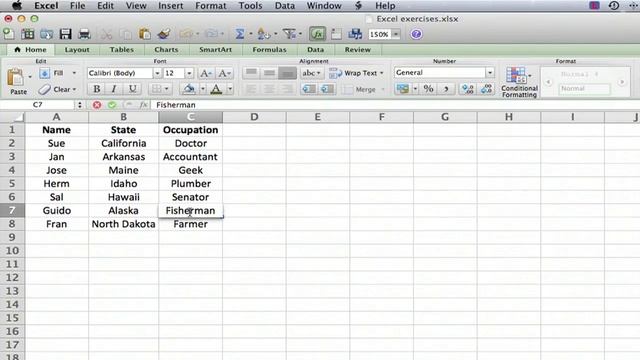
Task: Open Time Machine menu bar icon
Action: (613, 5)
